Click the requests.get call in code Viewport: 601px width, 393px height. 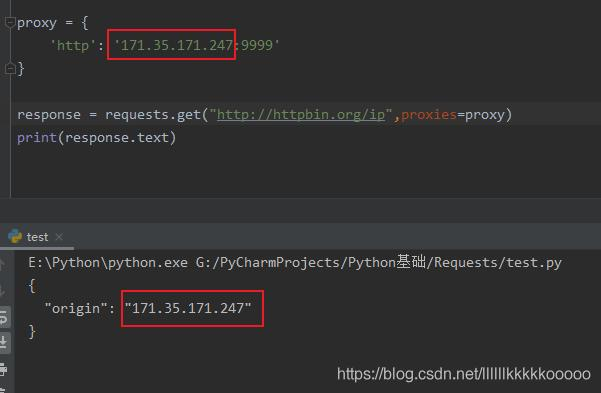click(x=153, y=115)
